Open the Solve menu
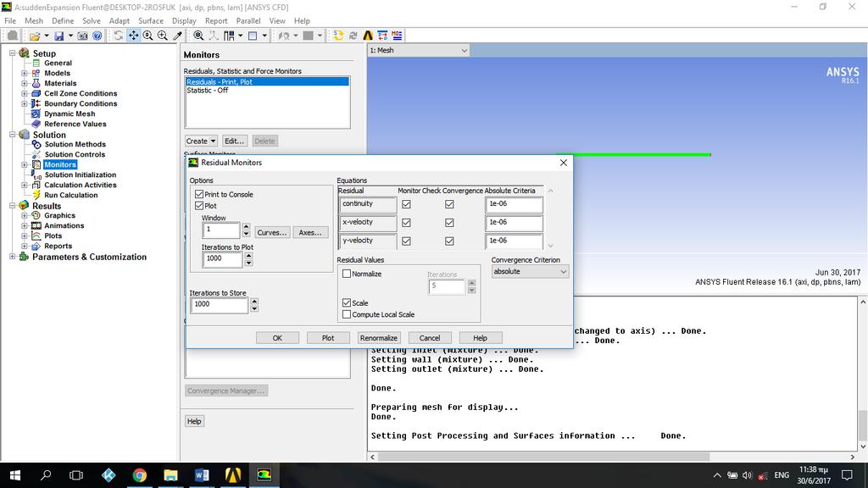 coord(92,21)
